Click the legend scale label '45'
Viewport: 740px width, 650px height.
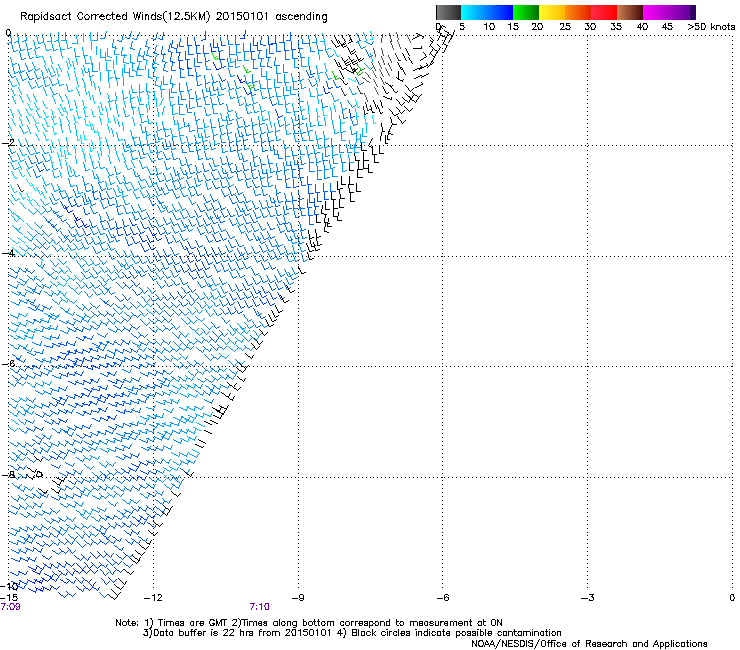pos(667,27)
